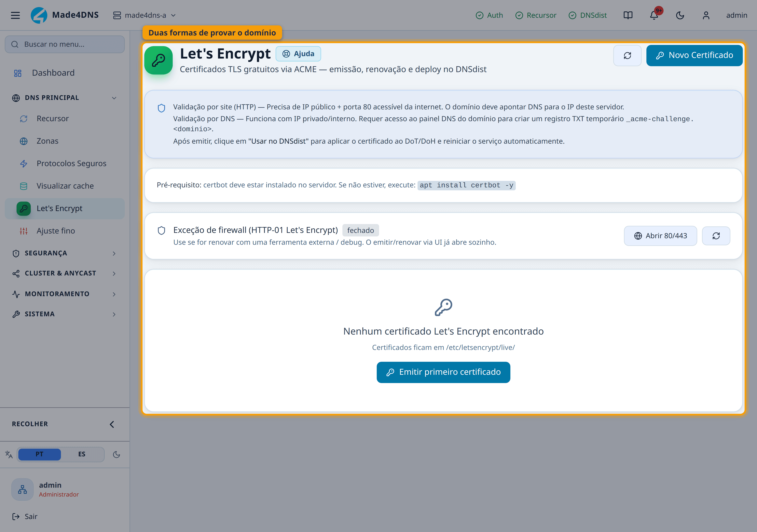The height and width of the screenshot is (532, 757).
Task: Check the DNSdist service status indicator
Action: click(587, 15)
